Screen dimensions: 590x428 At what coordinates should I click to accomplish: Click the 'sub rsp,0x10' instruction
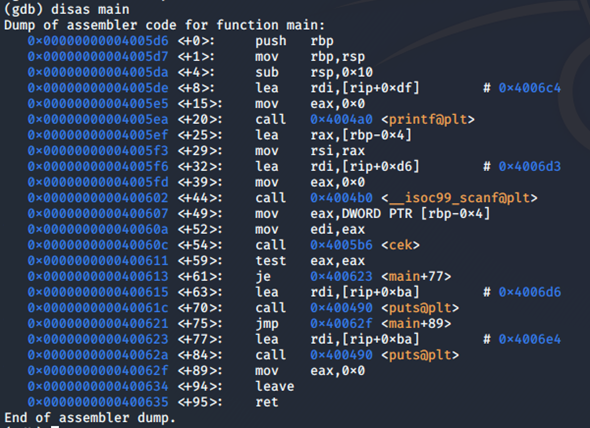(x=314, y=72)
